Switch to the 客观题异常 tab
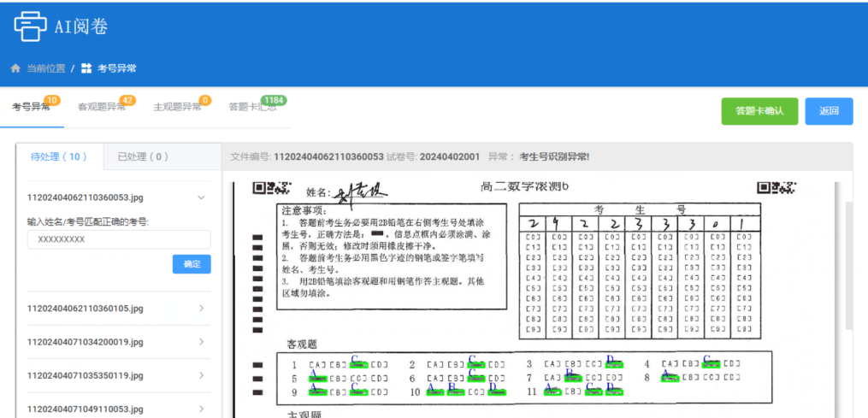This screenshot has height=418, width=868. (x=101, y=108)
